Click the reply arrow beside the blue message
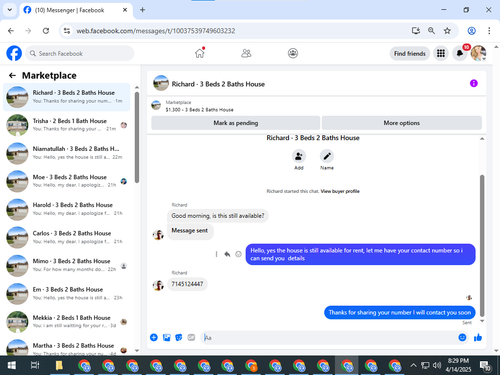 tap(227, 254)
